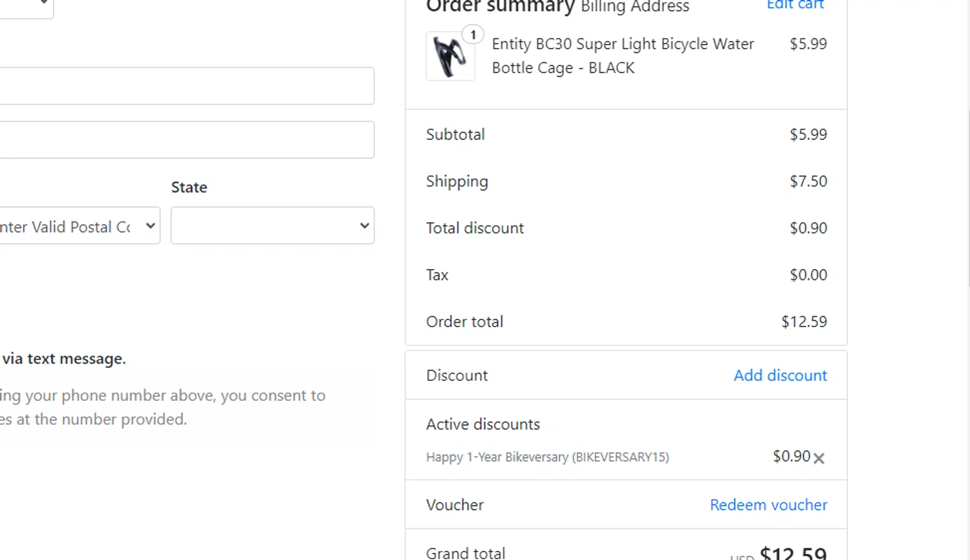Remove the BIKEVERSARY15 active discount
This screenshot has width=970, height=560.
coord(819,458)
